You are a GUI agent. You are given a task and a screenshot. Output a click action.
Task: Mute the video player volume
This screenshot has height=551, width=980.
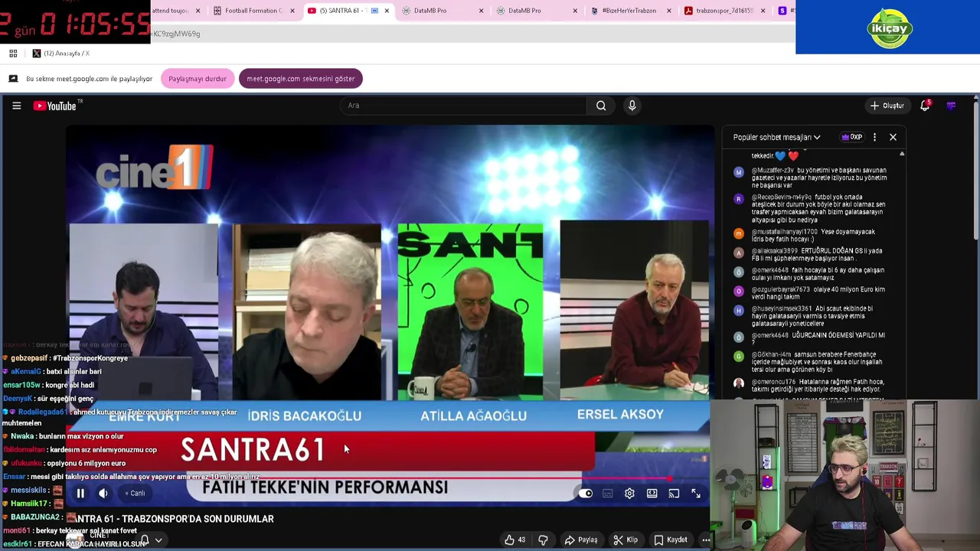tap(103, 494)
